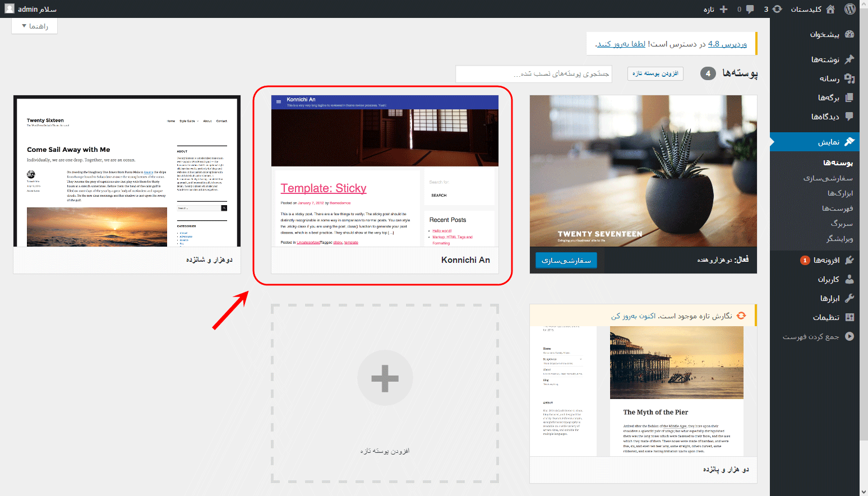The width and height of the screenshot is (868, 496).
Task: Click the update icon on Twenty Fifteen notice
Action: click(741, 316)
